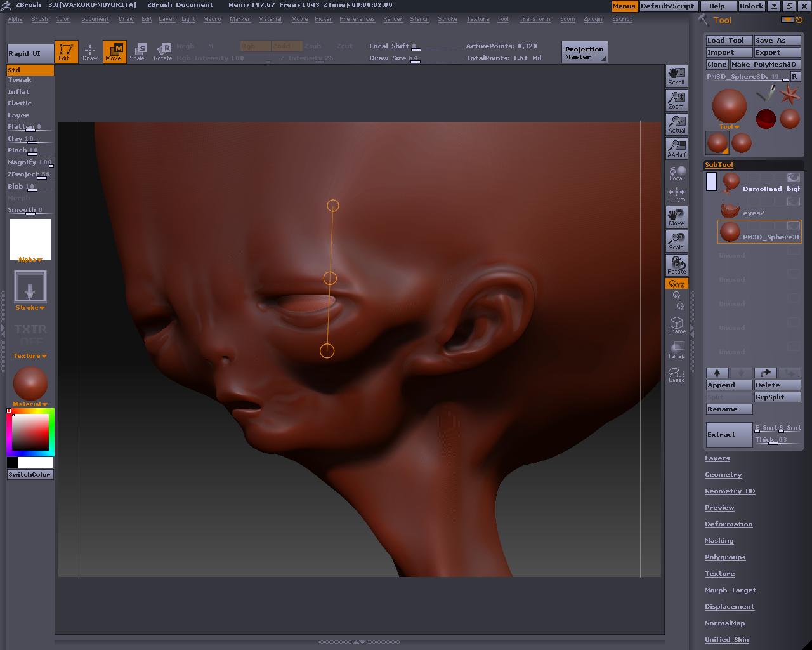Click the Move icon in right shelf
This screenshot has height=650, width=812.
point(676,217)
